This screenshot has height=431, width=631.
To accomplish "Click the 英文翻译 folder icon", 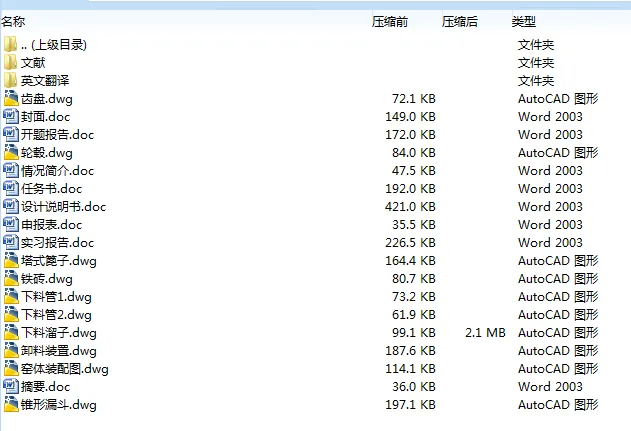I will (10, 80).
